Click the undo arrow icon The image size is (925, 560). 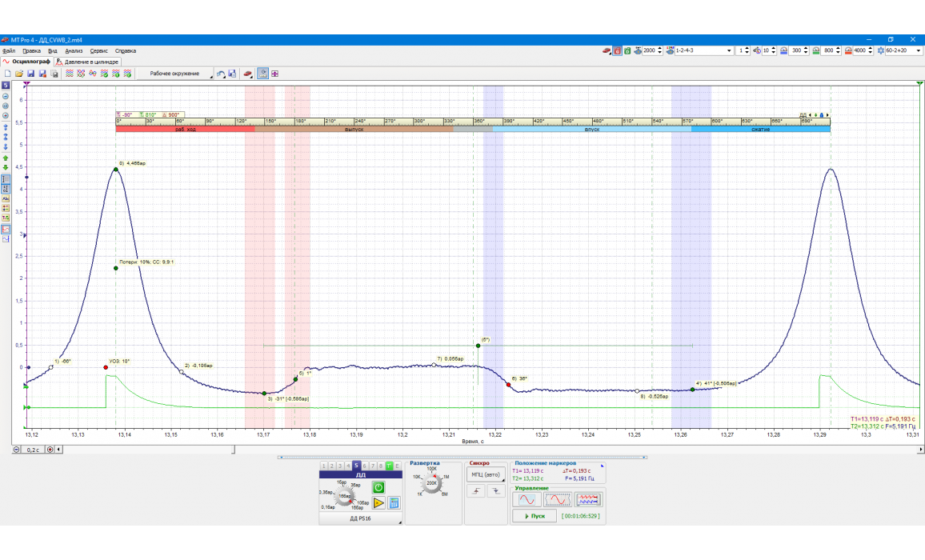pyautogui.click(x=221, y=74)
